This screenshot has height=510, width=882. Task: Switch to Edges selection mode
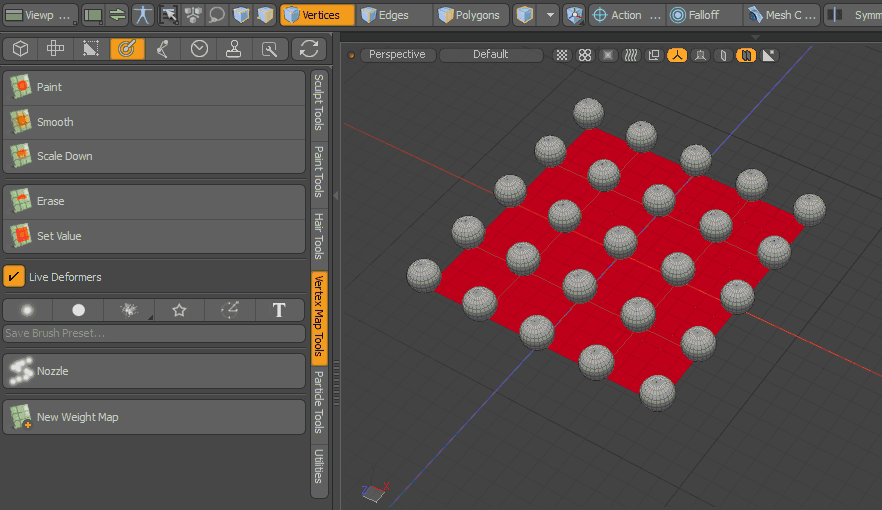[394, 15]
